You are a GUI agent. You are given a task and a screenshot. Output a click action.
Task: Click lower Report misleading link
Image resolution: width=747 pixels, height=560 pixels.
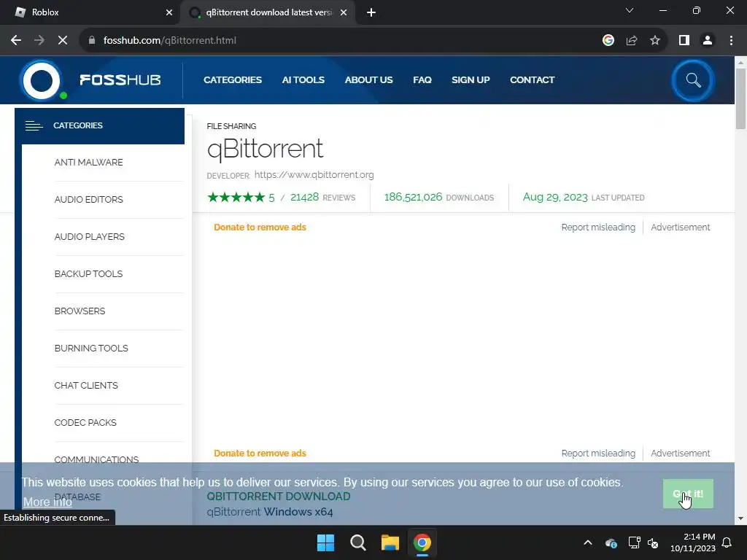[598, 454]
